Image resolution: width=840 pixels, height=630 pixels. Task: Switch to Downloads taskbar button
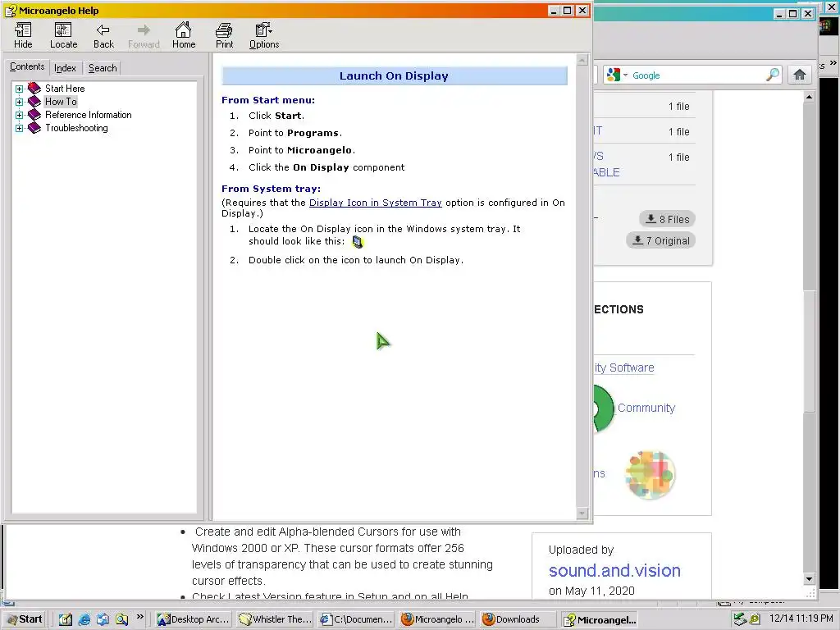[x=518, y=619]
